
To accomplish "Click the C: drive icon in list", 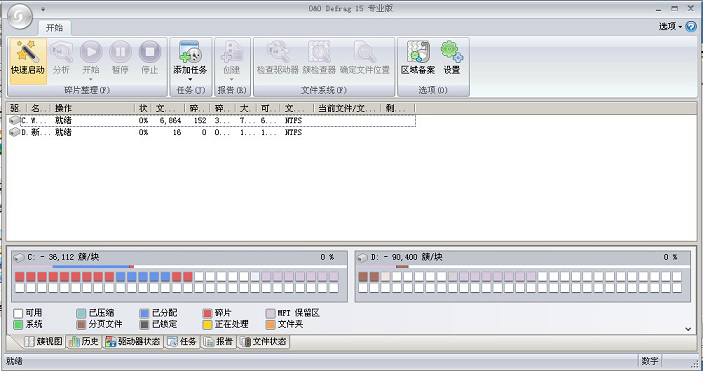I will 14,120.
